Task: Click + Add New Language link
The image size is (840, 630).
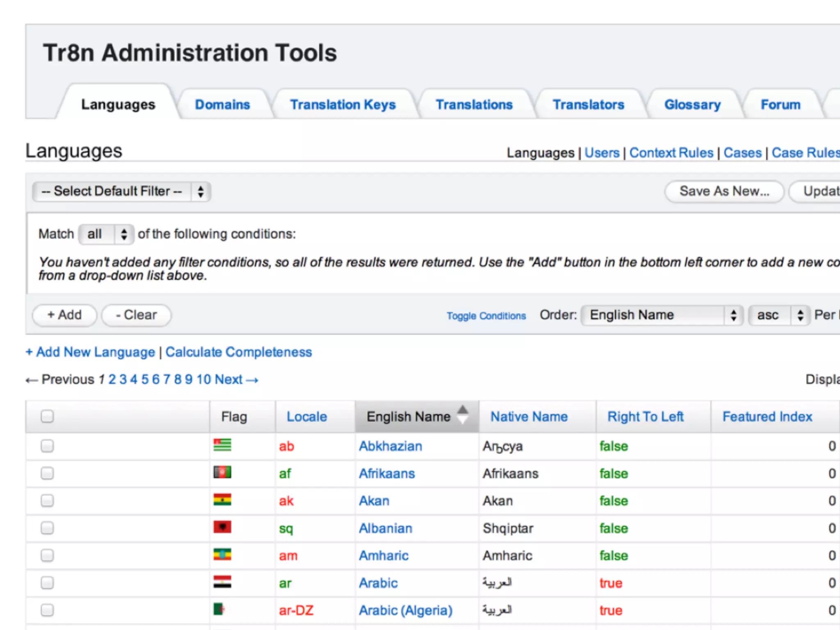Action: point(90,352)
